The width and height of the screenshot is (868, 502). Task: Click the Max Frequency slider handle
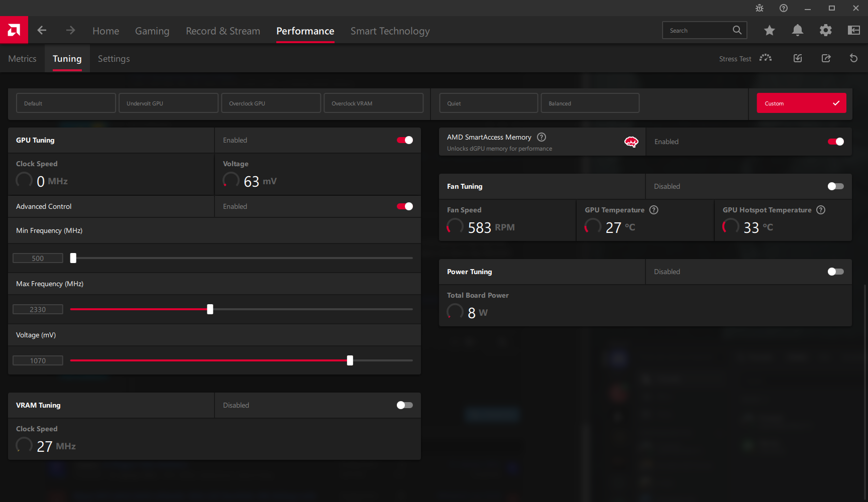[x=210, y=309]
